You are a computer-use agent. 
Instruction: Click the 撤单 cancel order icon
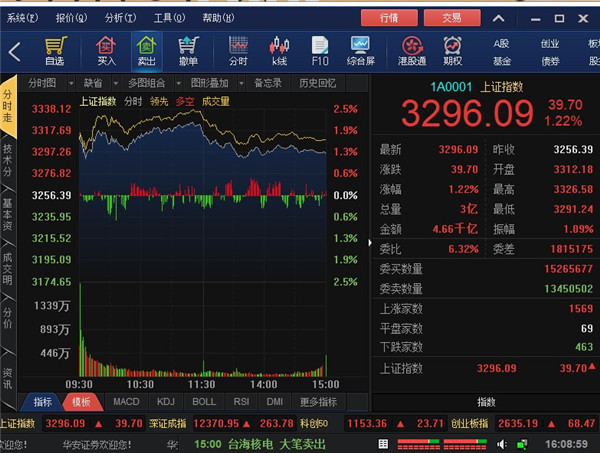click(188, 50)
